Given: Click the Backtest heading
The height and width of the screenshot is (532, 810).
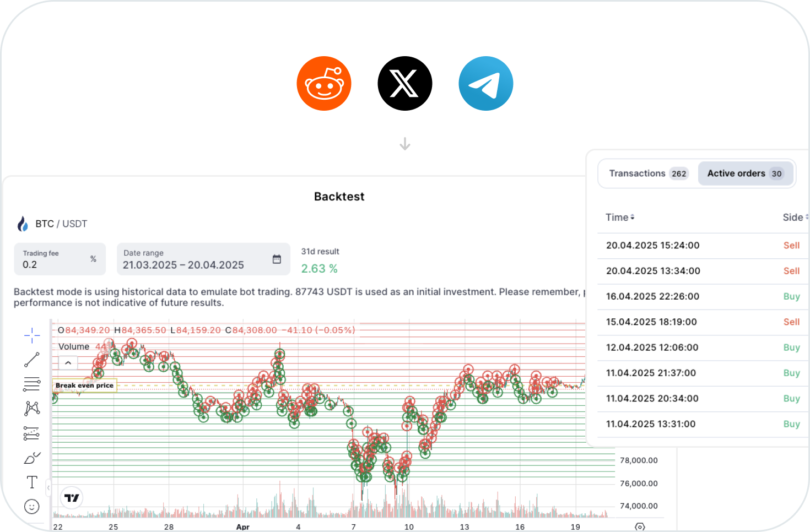Looking at the screenshot, I should (x=339, y=197).
